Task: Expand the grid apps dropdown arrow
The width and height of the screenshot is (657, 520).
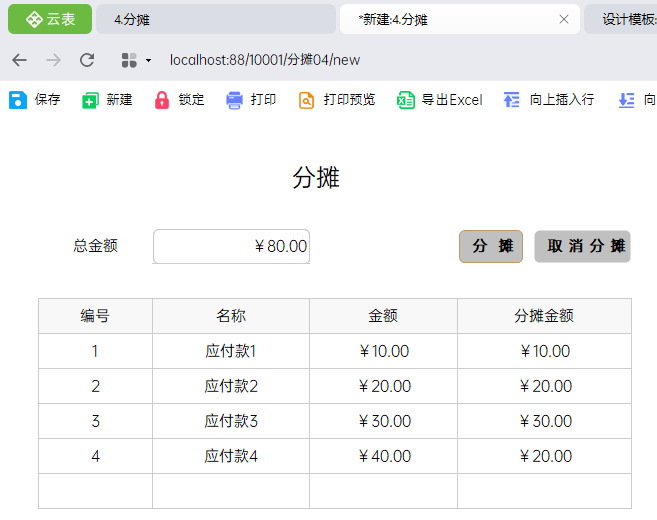Action: pyautogui.click(x=149, y=60)
